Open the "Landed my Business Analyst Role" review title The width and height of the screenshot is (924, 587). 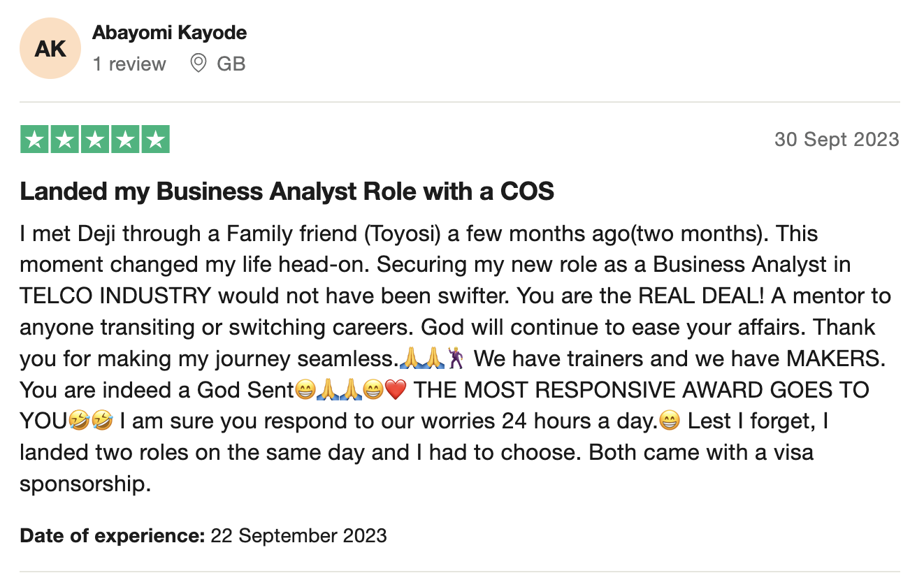(x=287, y=191)
